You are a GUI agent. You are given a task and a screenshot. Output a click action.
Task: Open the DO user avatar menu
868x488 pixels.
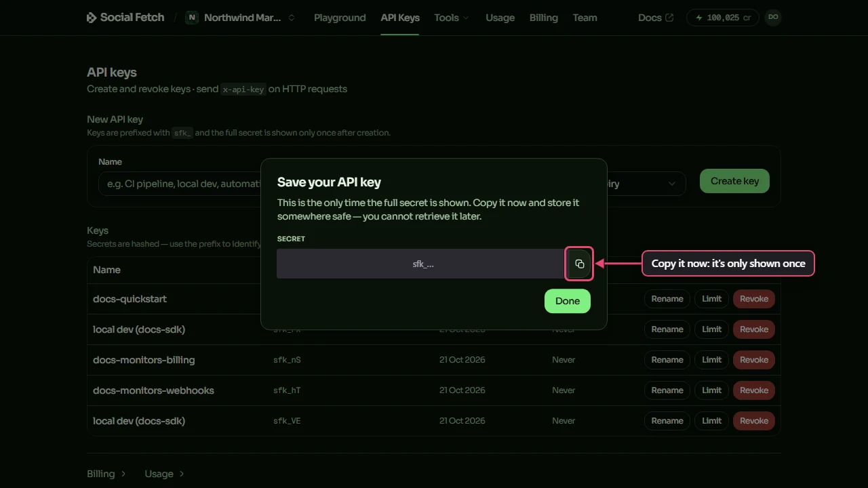coord(773,18)
